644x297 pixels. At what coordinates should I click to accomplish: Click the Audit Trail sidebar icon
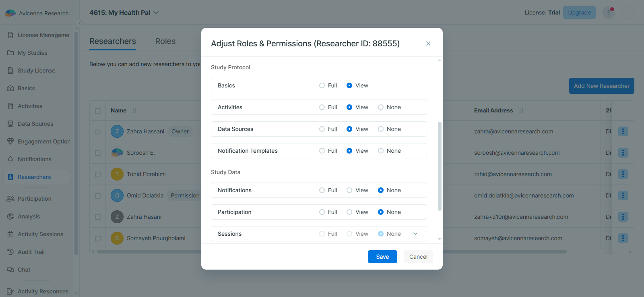pos(10,252)
